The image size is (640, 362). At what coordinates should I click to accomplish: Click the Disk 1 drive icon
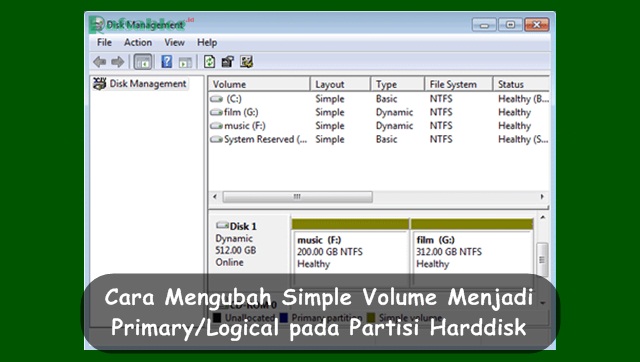(x=222, y=225)
